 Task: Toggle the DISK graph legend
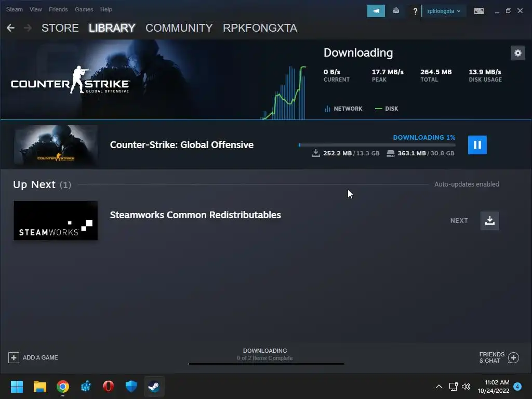point(387,109)
